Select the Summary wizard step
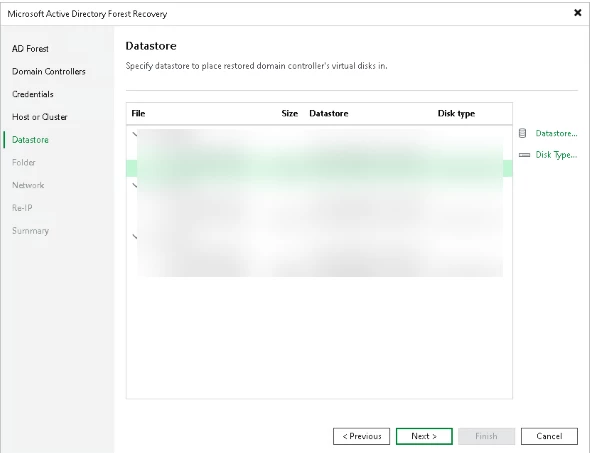This screenshot has width=590, height=453. [x=30, y=231]
